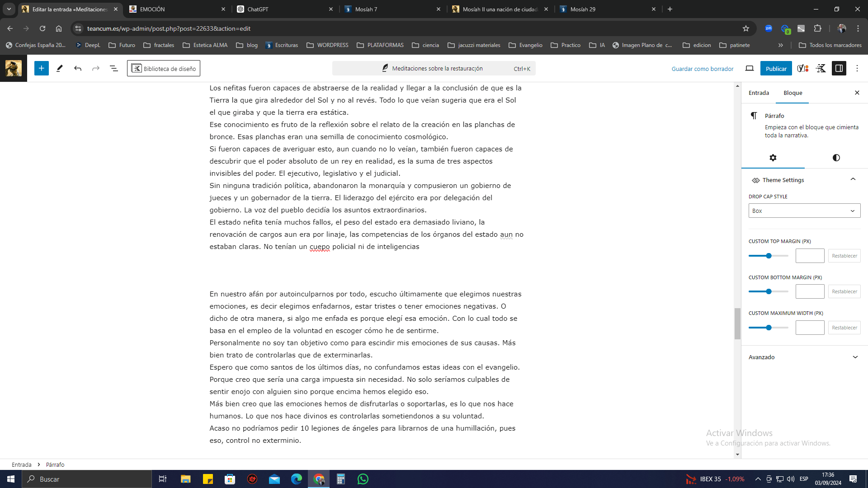This screenshot has width=868, height=488.
Task: Collapse the Theme Settings section
Action: [x=853, y=179]
